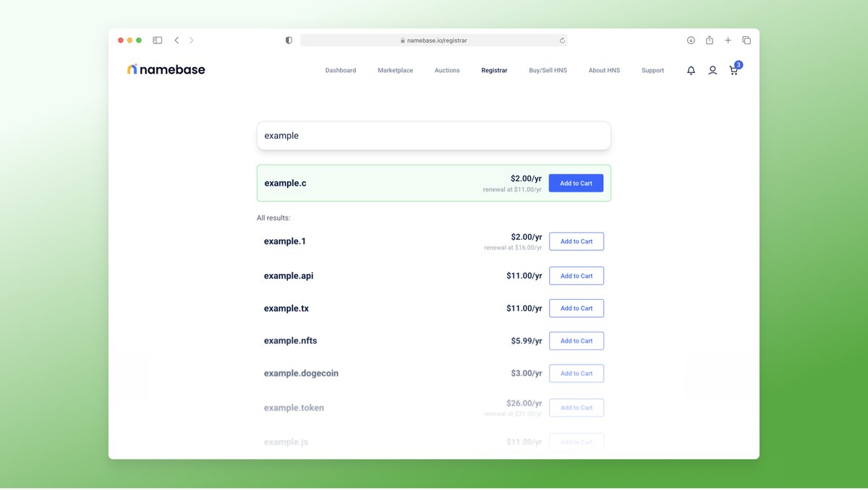This screenshot has width=868, height=490.
Task: Click the domain search field containing example
Action: 434,136
